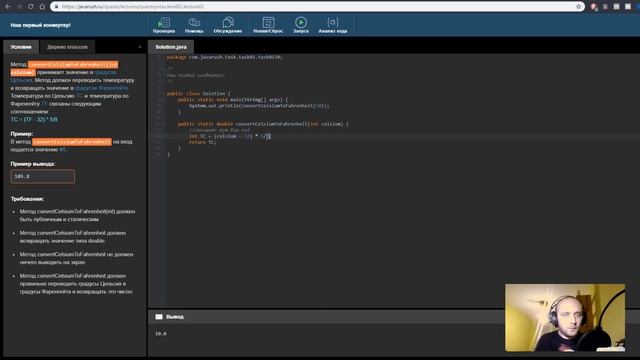Screen dimensions: 640x360
Task: Select the Solution.java editor tab
Action: point(171,47)
